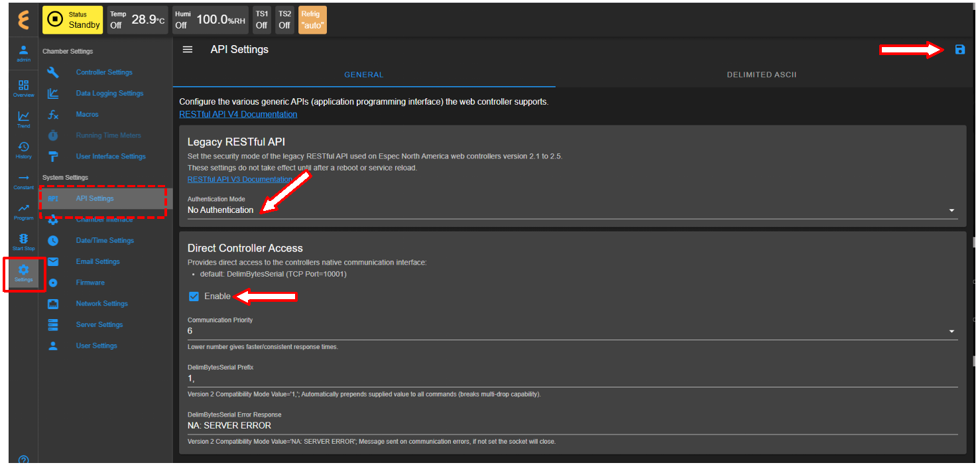Open the help question mark icon

tap(23, 459)
